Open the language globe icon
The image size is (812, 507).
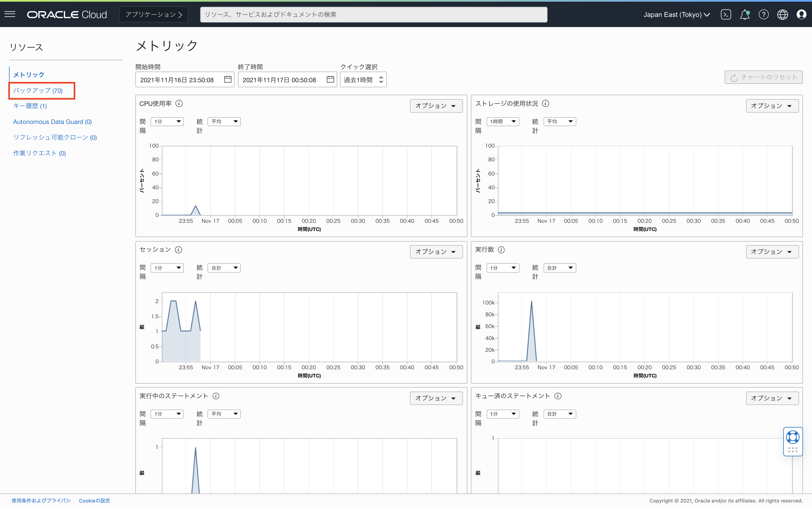pyautogui.click(x=782, y=14)
